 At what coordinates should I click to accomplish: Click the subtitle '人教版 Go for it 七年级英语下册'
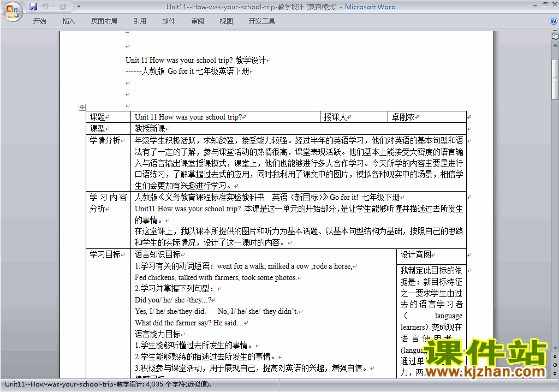pyautogui.click(x=195, y=72)
